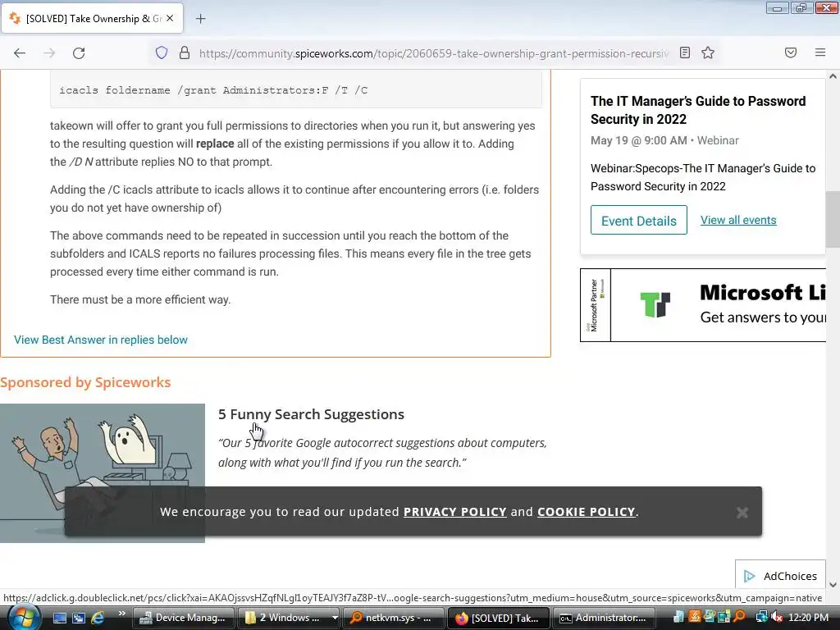Image resolution: width=840 pixels, height=630 pixels.
Task: Follow the View all events link
Action: tap(738, 220)
